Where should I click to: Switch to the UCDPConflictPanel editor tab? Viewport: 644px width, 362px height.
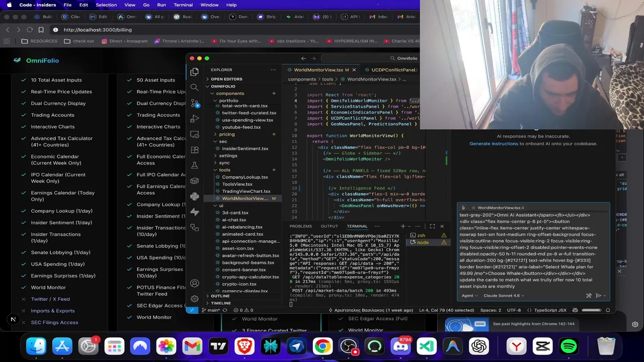(392, 70)
